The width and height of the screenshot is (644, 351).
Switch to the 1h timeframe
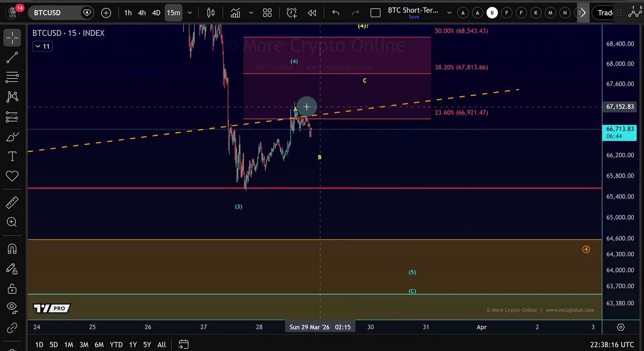click(128, 13)
